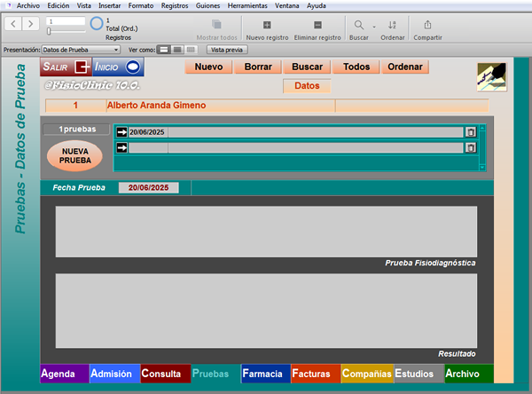Screen dimensions: 532x394
Task: Click the Eliminar registro toolbar icon
Action: [x=317, y=25]
